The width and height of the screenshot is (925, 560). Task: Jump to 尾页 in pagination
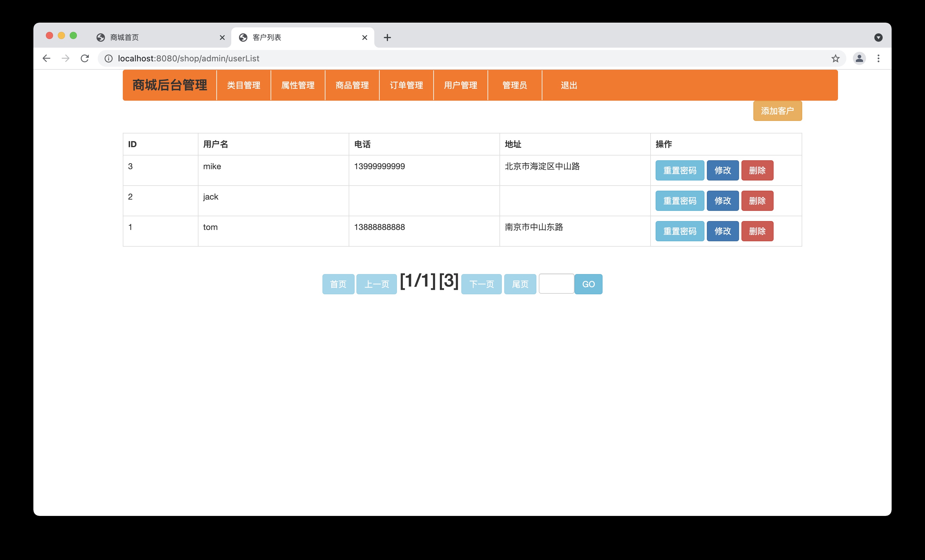pyautogui.click(x=520, y=284)
